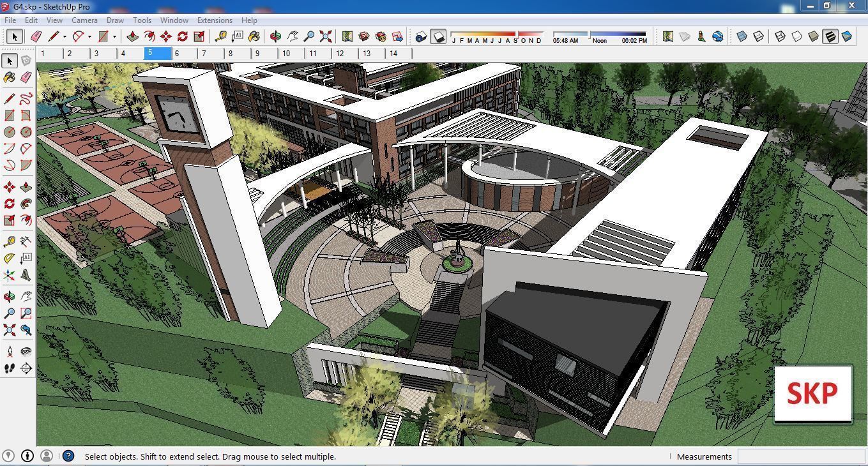Select the Tape Measure tool in top toolbar

(x=221, y=36)
